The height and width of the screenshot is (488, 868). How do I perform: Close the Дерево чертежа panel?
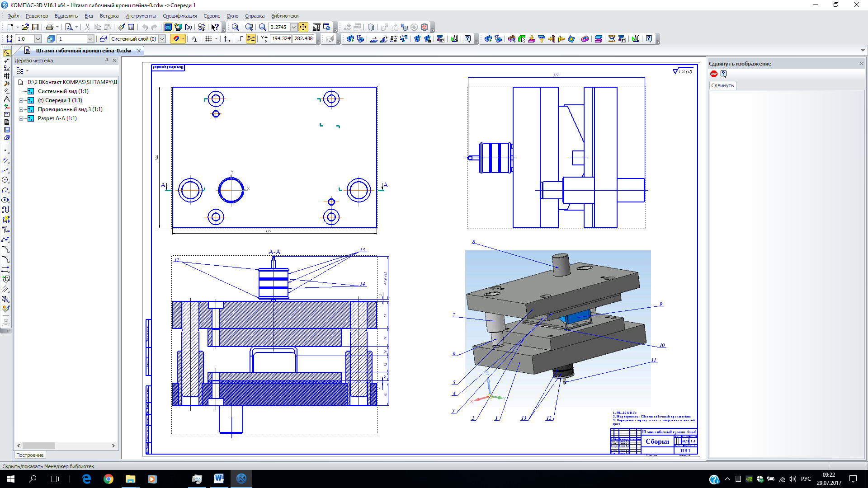[114, 61]
